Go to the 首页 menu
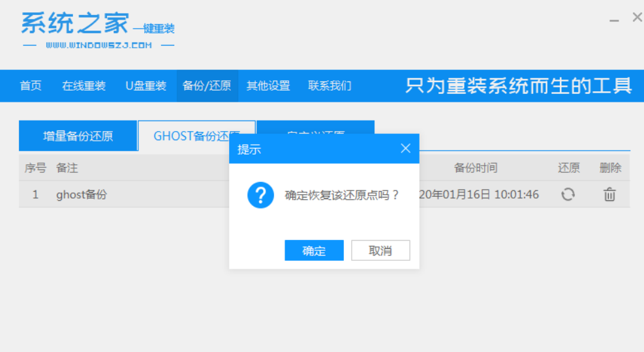Screen dimensions: 644x352 (x=31, y=86)
